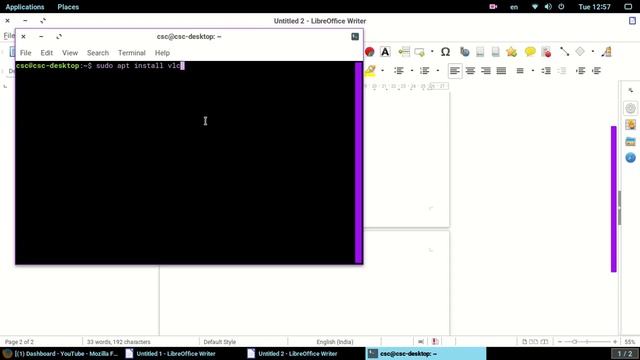This screenshot has width=640, height=360.
Task: Open the Terminal menu
Action: pyautogui.click(x=131, y=53)
